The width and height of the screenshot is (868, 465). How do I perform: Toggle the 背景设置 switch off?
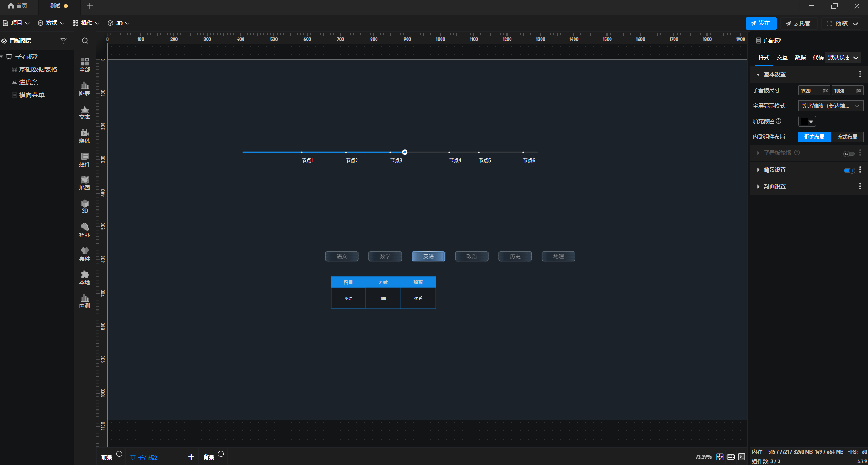click(x=849, y=170)
